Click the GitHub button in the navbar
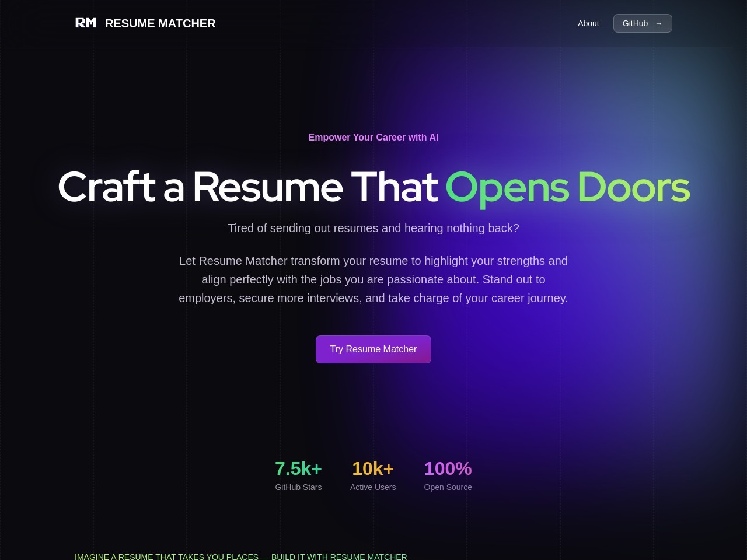The width and height of the screenshot is (747, 560). coord(642,23)
